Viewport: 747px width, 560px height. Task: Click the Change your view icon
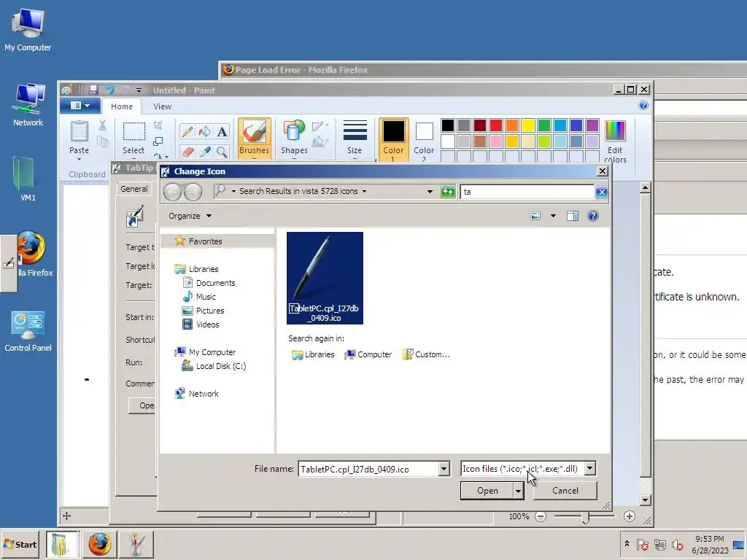[535, 216]
